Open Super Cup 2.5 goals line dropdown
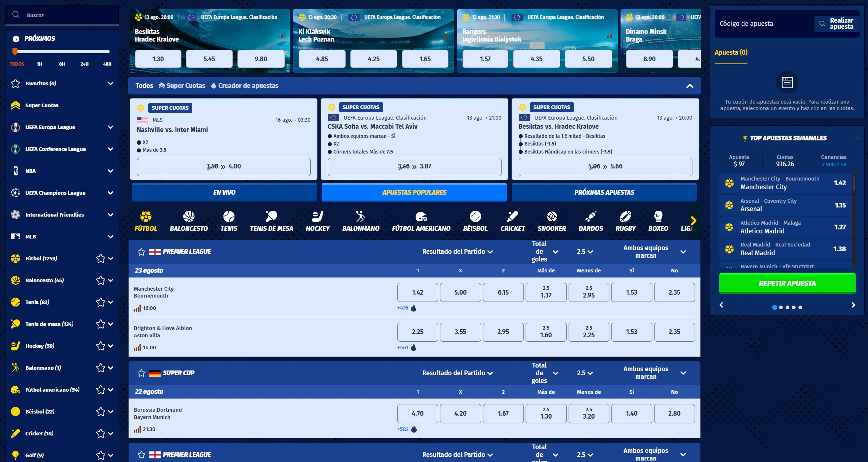Image resolution: width=868 pixels, height=462 pixels. coord(585,373)
